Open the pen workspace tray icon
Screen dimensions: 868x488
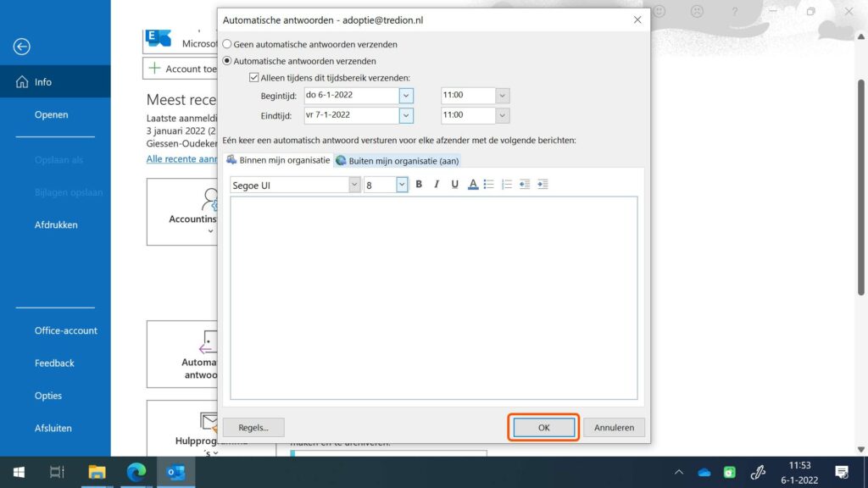coord(758,472)
